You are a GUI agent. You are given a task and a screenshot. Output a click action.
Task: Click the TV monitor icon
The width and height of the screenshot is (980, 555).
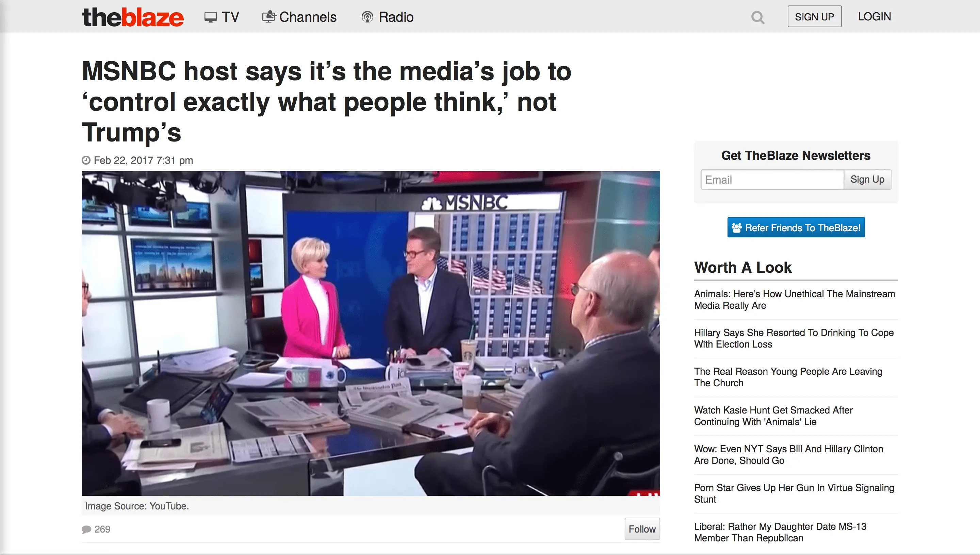210,17
